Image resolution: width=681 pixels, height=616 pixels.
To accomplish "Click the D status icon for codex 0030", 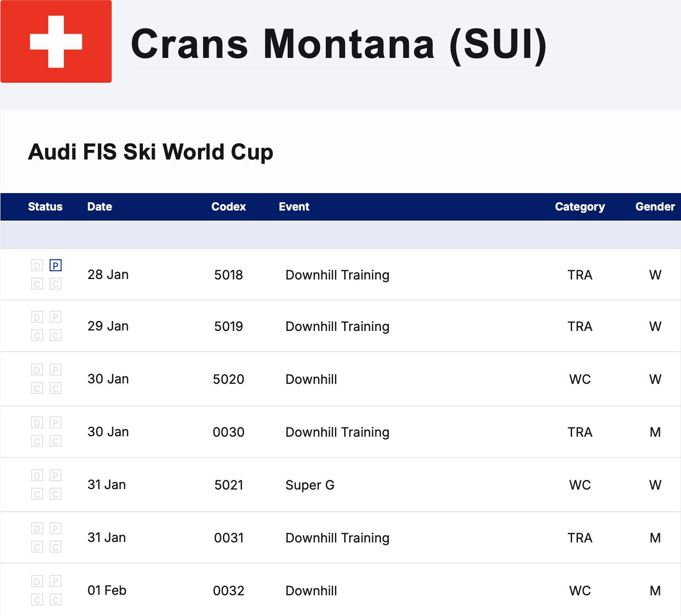I will tap(37, 423).
